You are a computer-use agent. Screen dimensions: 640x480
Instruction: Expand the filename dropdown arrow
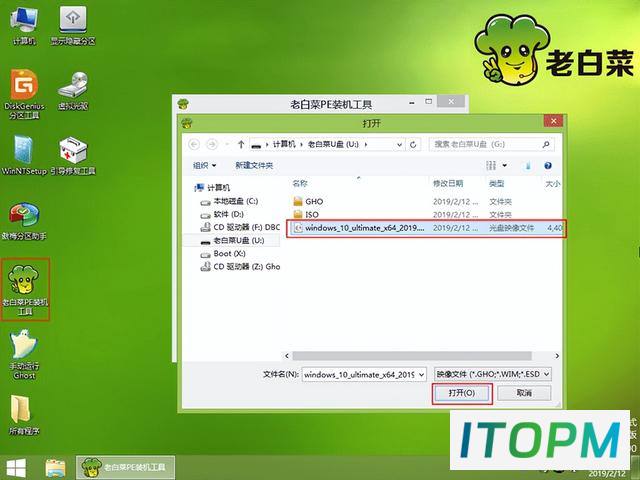tap(421, 374)
